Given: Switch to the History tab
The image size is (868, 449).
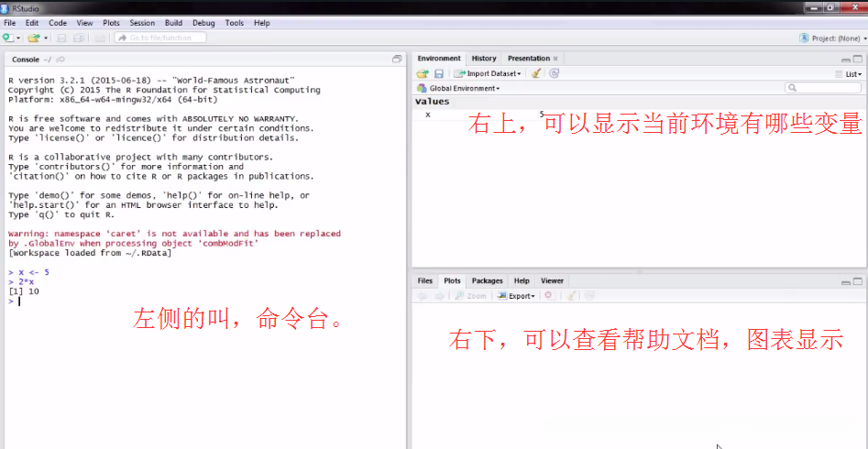Looking at the screenshot, I should (x=484, y=58).
